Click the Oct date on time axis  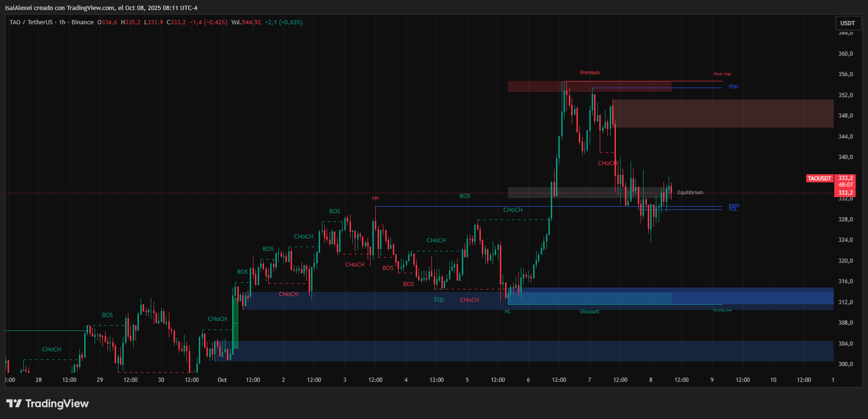[222, 380]
